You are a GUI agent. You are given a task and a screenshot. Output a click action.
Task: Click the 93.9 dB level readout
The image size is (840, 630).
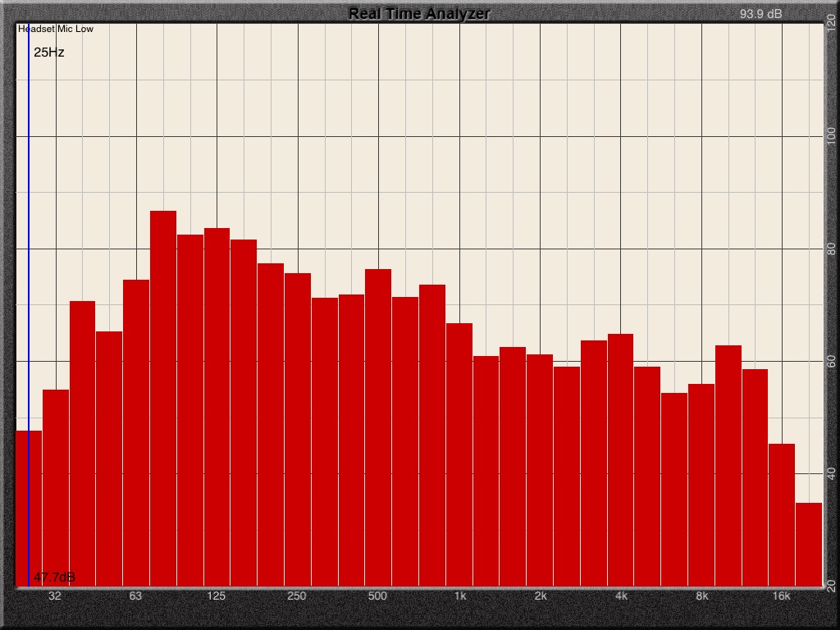coord(760,14)
